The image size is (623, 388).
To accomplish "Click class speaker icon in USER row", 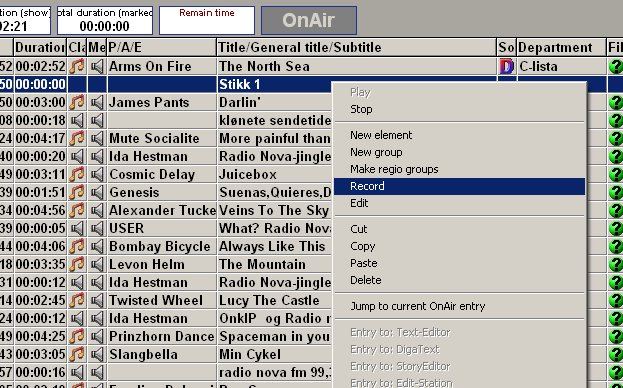I will (x=77, y=228).
